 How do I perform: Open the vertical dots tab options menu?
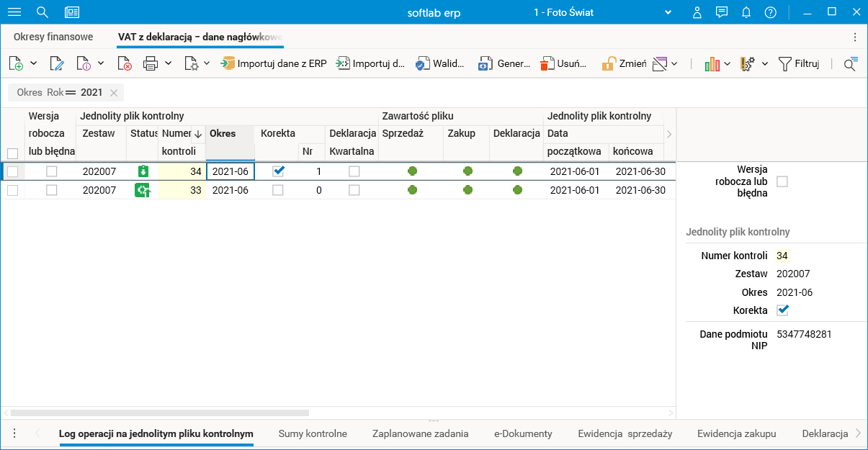click(x=855, y=37)
